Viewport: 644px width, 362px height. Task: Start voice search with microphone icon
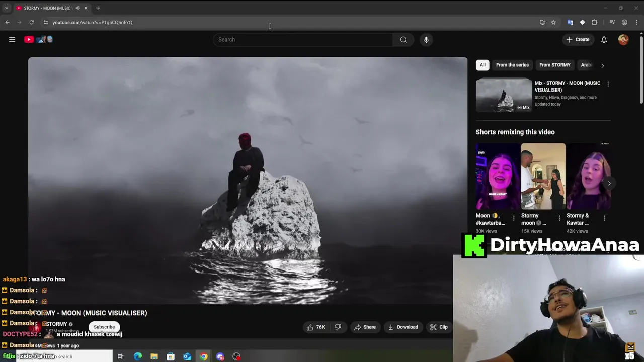tap(426, 40)
